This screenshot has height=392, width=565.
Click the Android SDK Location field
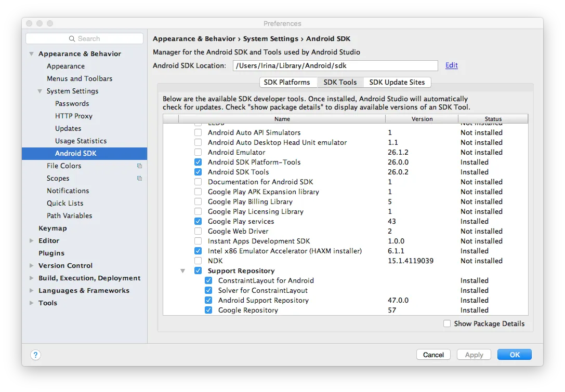(335, 65)
